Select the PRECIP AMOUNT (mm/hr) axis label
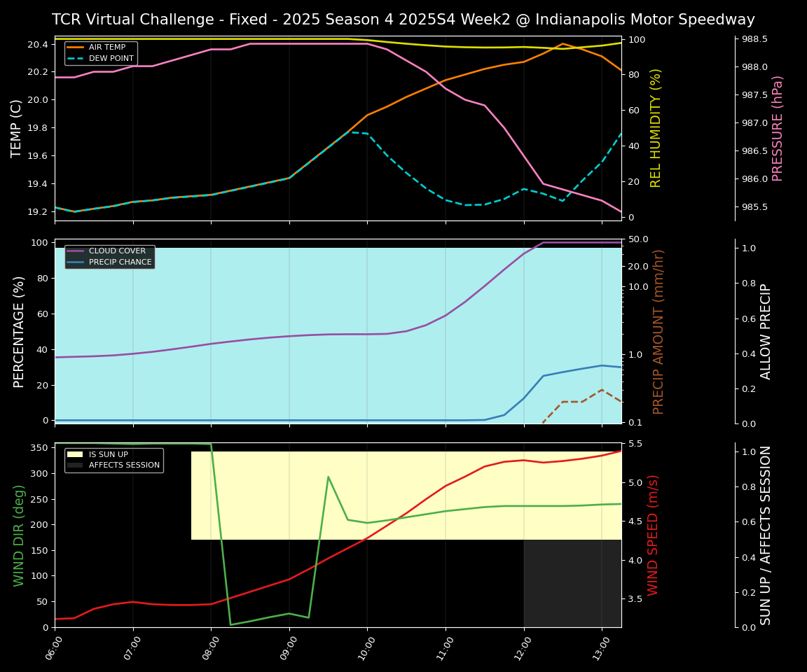 658,331
